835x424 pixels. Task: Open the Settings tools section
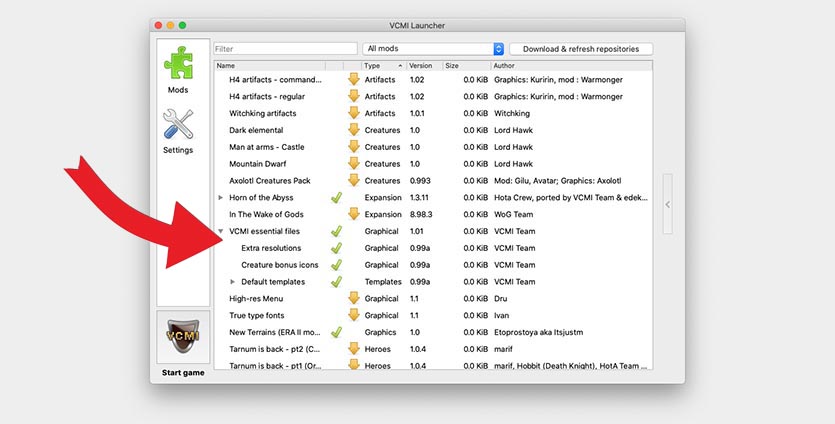pyautogui.click(x=178, y=130)
